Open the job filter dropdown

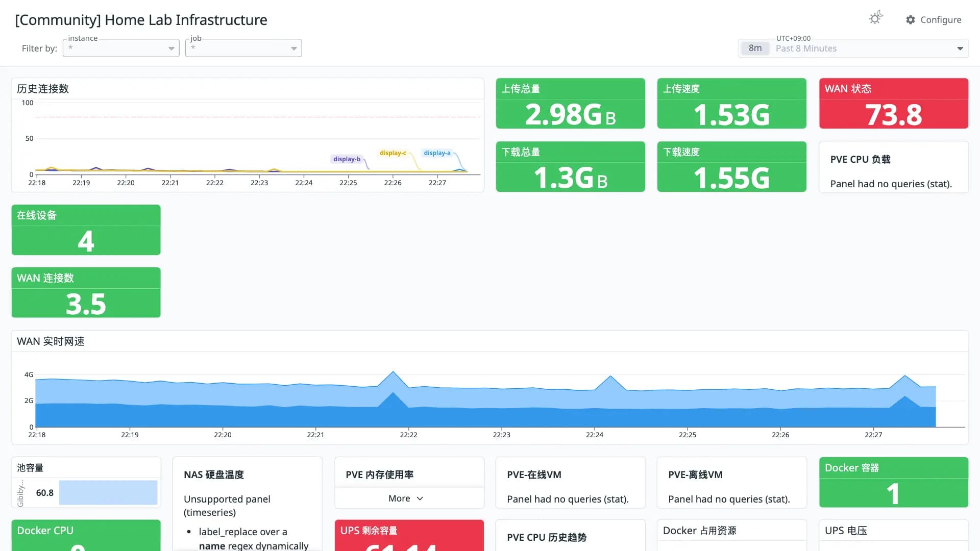click(x=243, y=48)
